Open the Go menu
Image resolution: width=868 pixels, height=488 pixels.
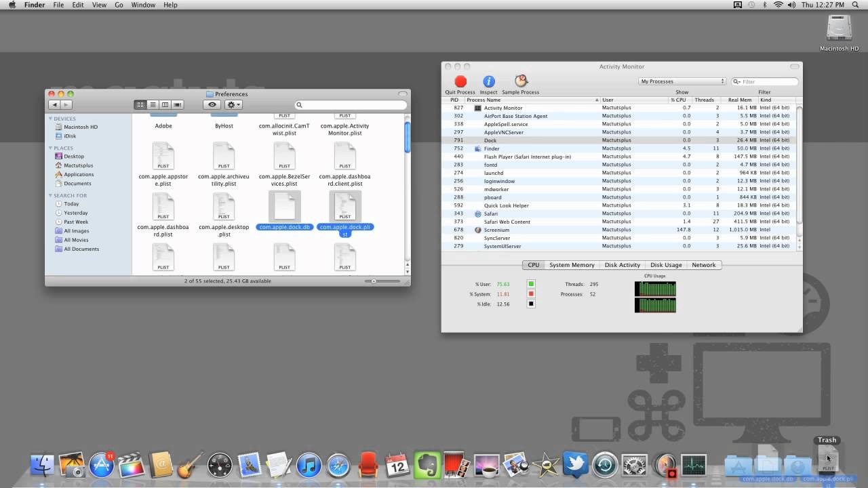tap(119, 5)
